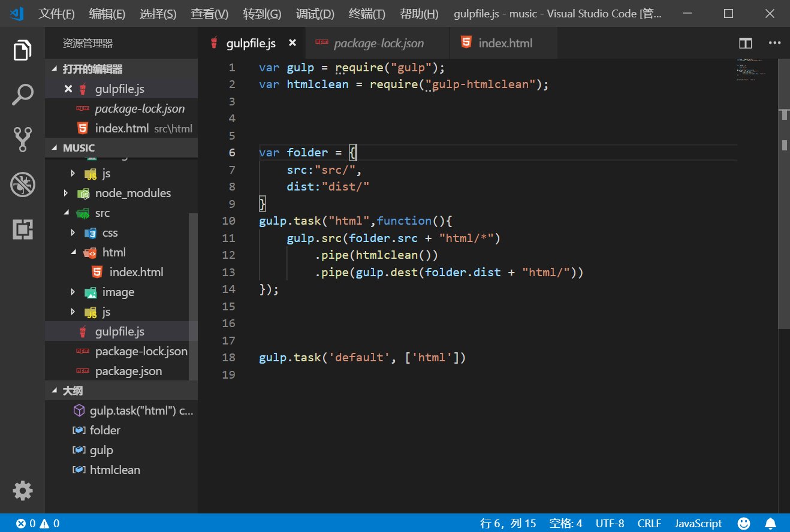Jump to gulp.task("html") in outline
Viewport: 790px width, 532px height.
pos(121,410)
